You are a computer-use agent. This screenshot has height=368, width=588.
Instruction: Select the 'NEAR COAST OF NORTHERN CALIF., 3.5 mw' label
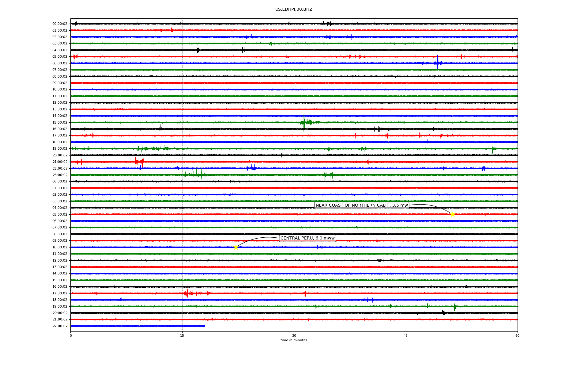click(x=362, y=205)
